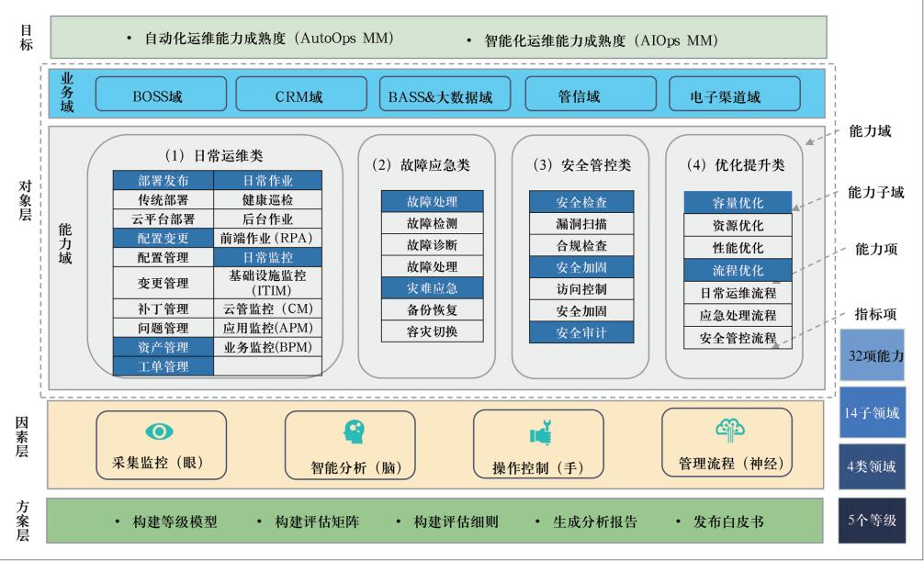The image size is (924, 561).
Task: Click the 5个等级 dark block
Action: pyautogui.click(x=872, y=521)
